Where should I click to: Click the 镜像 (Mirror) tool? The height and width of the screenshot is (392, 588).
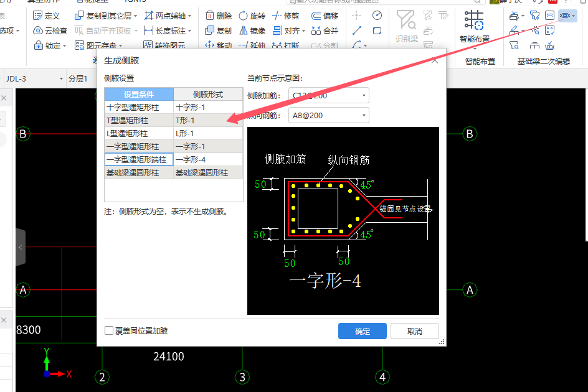point(252,30)
